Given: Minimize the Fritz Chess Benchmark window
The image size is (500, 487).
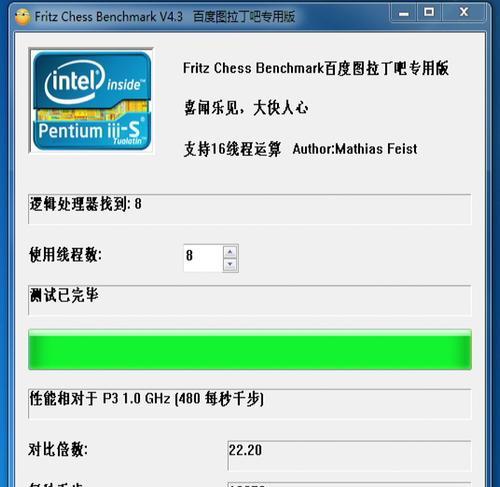Looking at the screenshot, I should point(404,13).
